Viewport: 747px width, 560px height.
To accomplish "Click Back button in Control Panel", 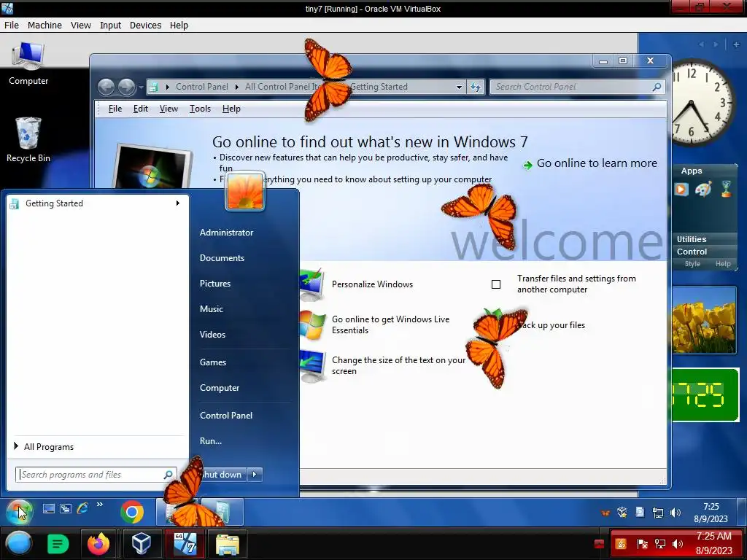I will click(107, 87).
